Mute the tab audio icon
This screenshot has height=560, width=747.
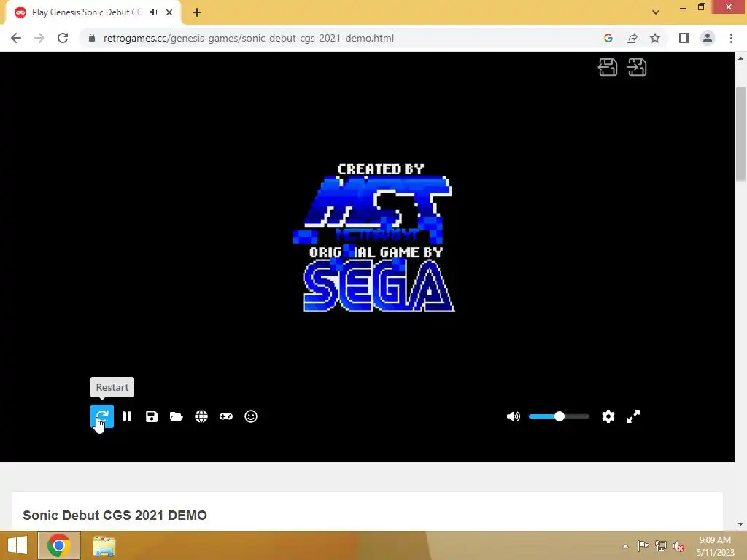(x=153, y=12)
